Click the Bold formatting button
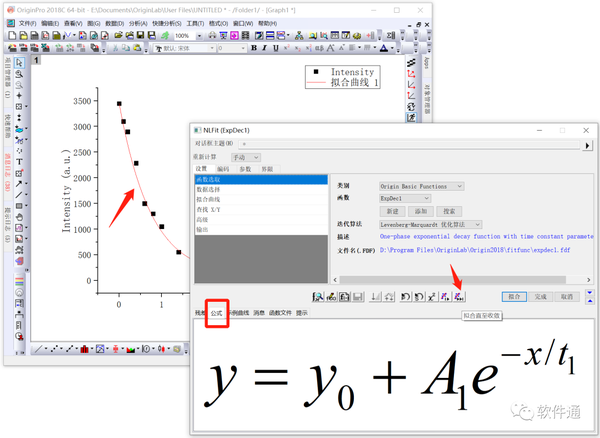Screen dimensions: 600x438 (x=254, y=48)
